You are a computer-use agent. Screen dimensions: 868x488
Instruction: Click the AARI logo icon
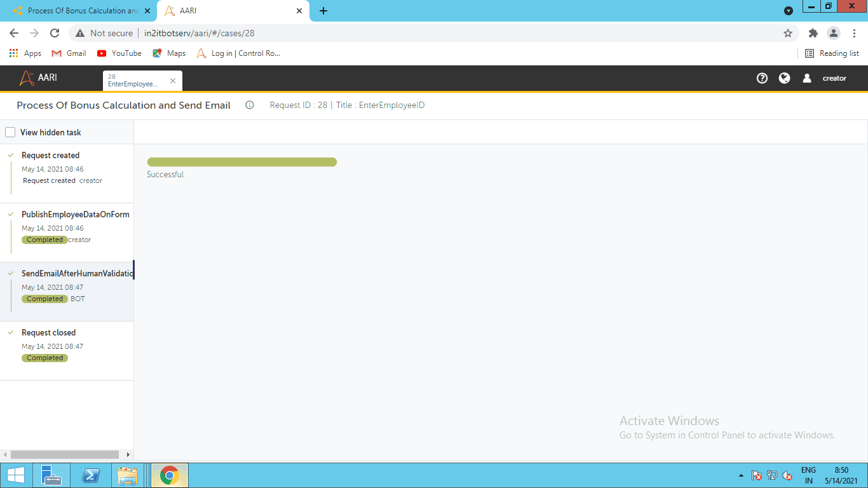pos(27,78)
